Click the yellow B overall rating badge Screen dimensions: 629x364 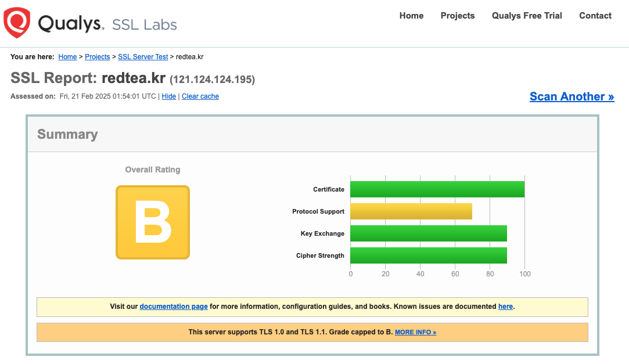(153, 222)
